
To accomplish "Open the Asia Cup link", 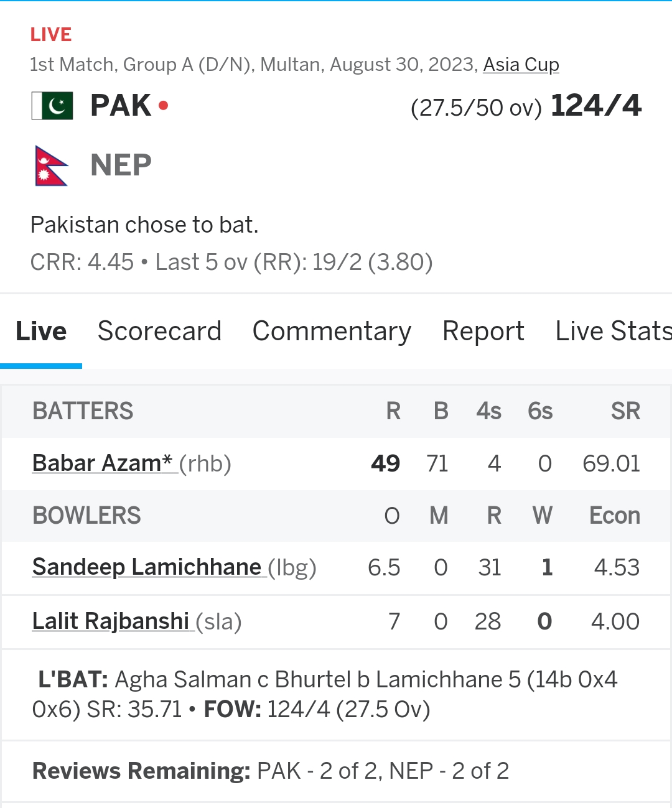I will click(521, 65).
